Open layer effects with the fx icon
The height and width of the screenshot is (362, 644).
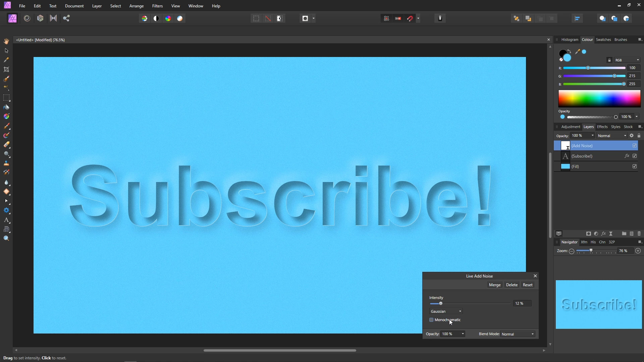(603, 234)
